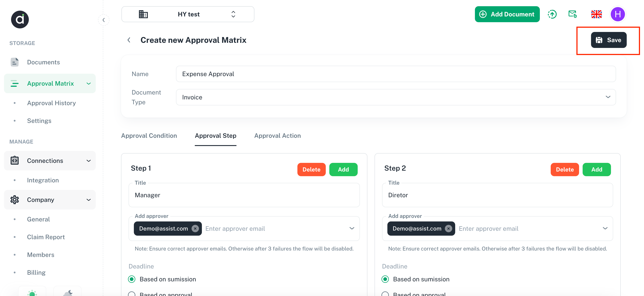Click the Add Document button
This screenshot has width=644, height=296.
[507, 14]
